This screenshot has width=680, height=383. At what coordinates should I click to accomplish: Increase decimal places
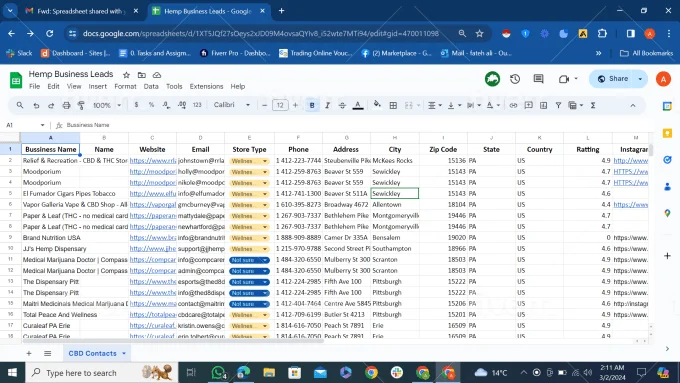pyautogui.click(x=182, y=105)
